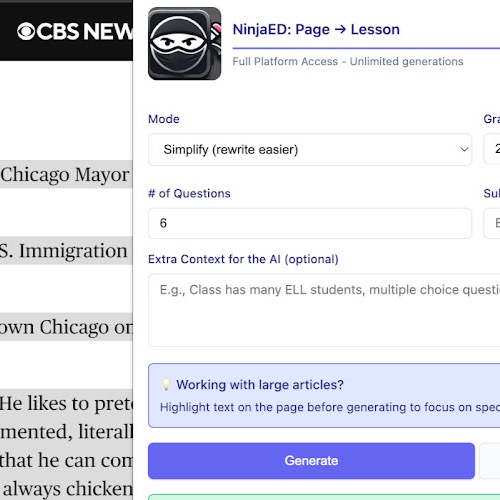Click the NinjaED: Page → Lesson title
Viewport: 500px width, 500px height.
click(316, 29)
